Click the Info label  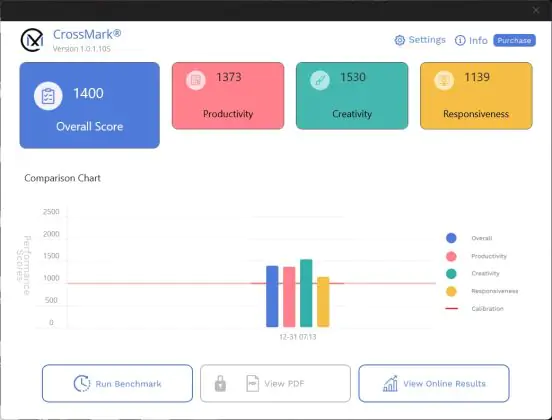point(478,40)
